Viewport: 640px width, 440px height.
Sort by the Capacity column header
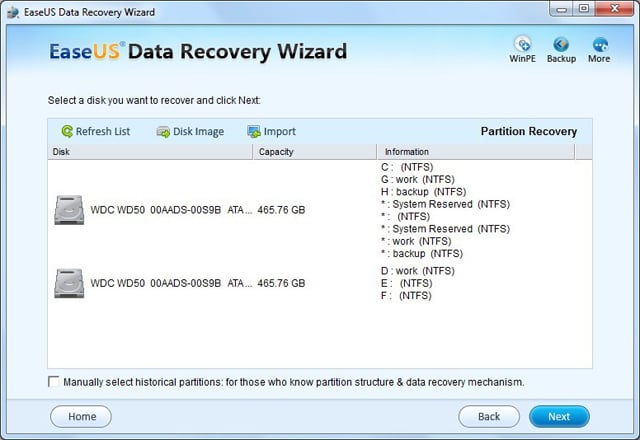point(315,152)
